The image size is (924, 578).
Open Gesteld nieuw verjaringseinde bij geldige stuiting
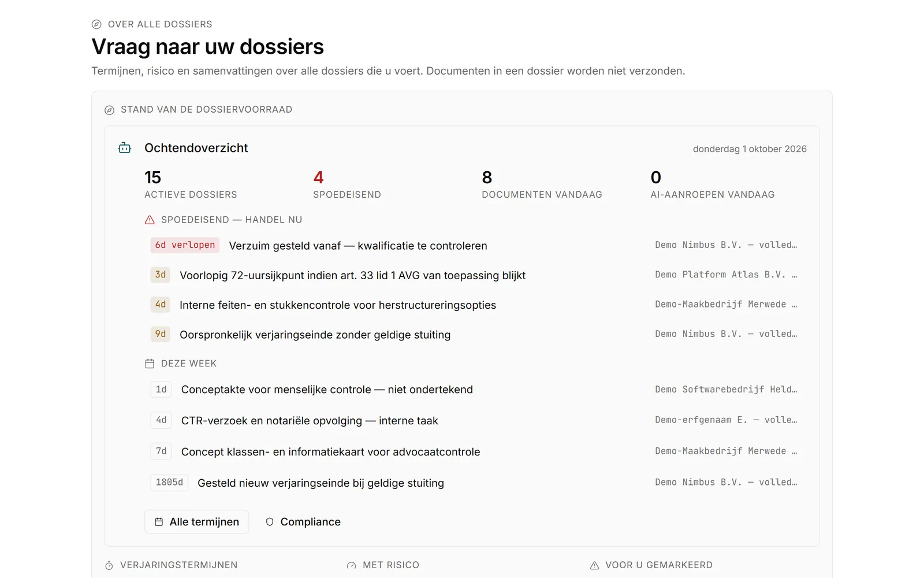pos(474,483)
